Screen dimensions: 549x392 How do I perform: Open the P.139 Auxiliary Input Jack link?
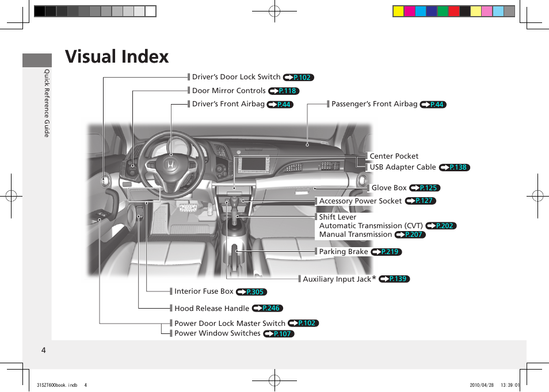click(394, 279)
